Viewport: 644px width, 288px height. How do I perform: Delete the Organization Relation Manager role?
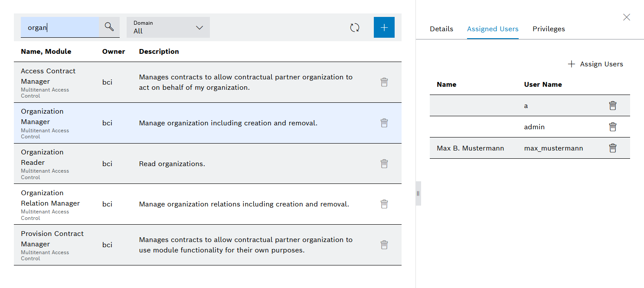point(384,204)
